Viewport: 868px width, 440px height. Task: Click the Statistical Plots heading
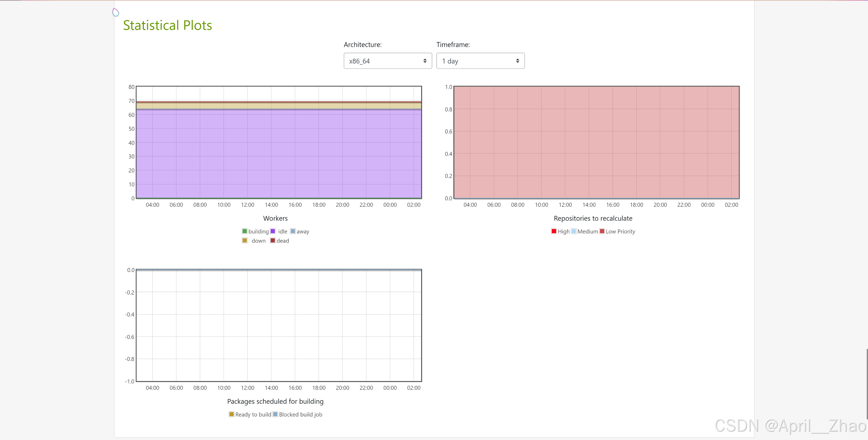click(167, 25)
